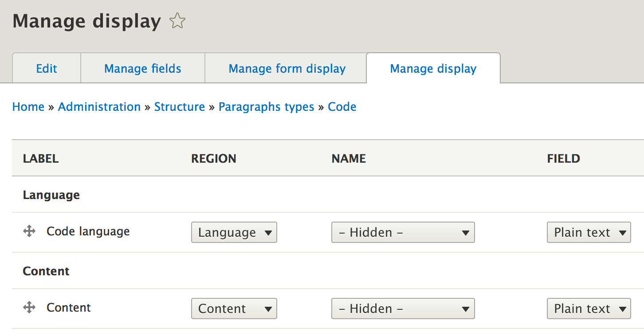This screenshot has height=336, width=644.
Task: Click the star icon next to Manage display
Action: click(x=177, y=20)
